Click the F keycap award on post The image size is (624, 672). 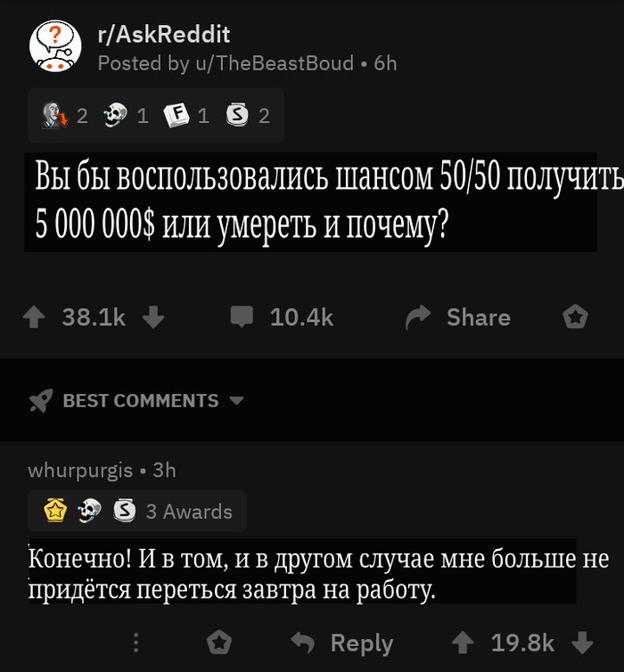click(x=177, y=115)
